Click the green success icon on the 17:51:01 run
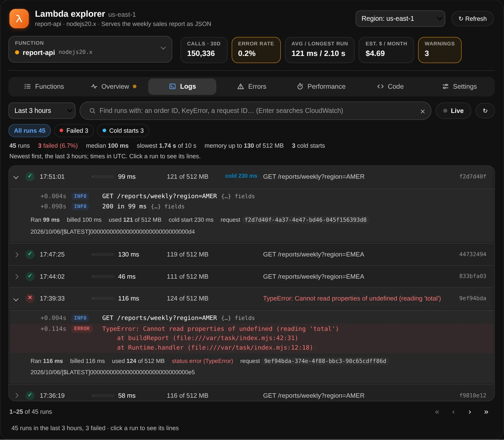This screenshot has width=504, height=440. pos(30,177)
